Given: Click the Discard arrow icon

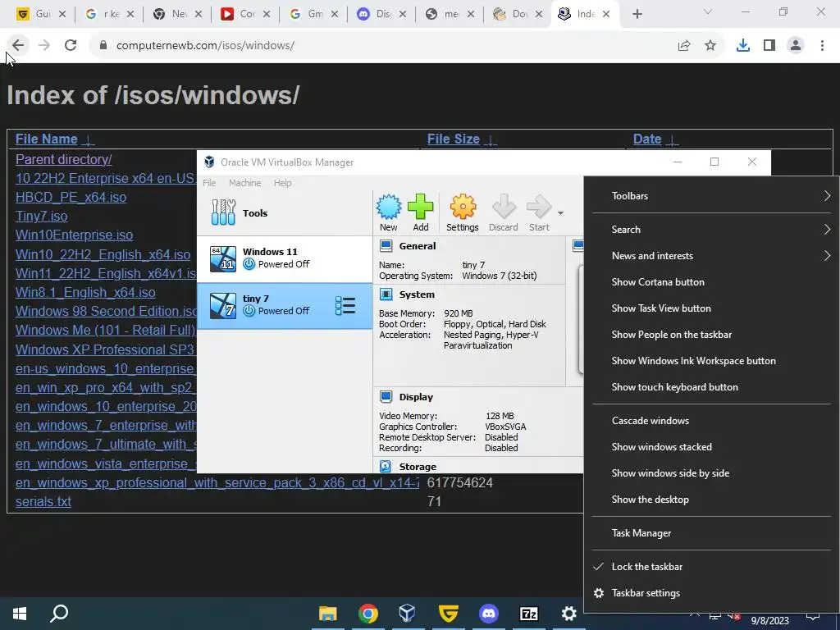Looking at the screenshot, I should [504, 212].
